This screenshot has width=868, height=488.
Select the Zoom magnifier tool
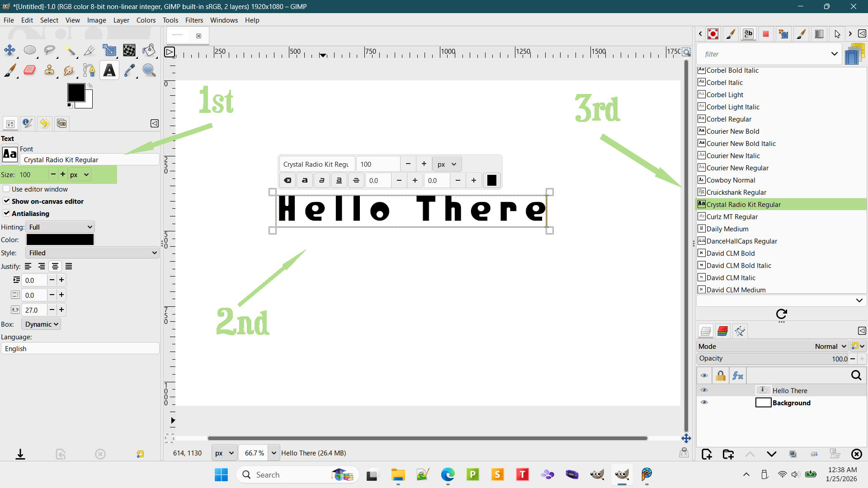click(149, 70)
